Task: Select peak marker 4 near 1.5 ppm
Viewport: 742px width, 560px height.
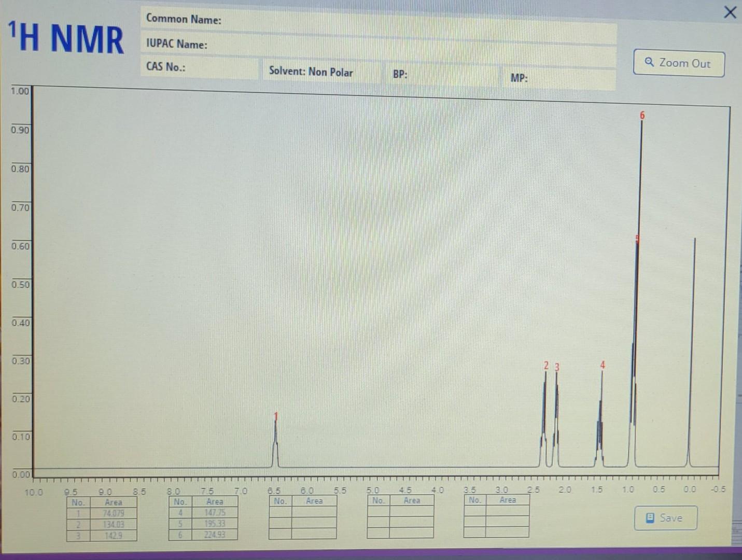Action: pyautogui.click(x=602, y=366)
